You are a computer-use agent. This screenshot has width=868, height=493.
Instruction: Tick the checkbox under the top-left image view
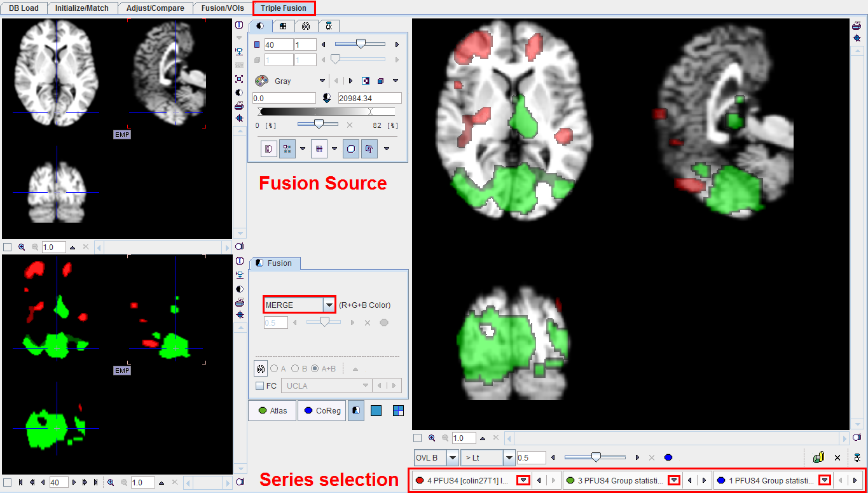7,247
